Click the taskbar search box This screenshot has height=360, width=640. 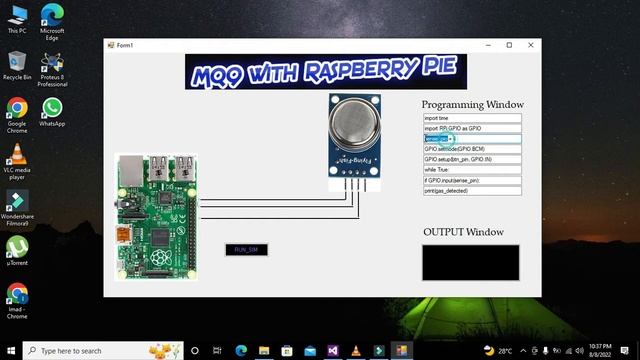tap(103, 351)
